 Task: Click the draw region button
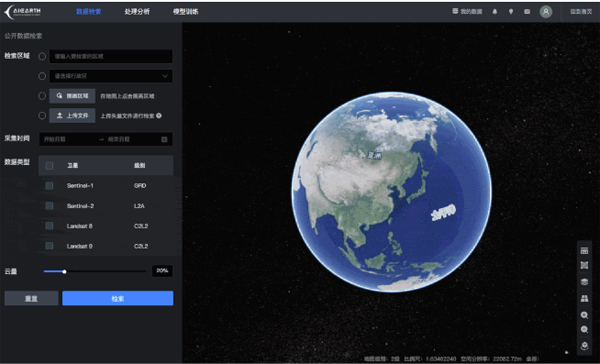[x=72, y=96]
